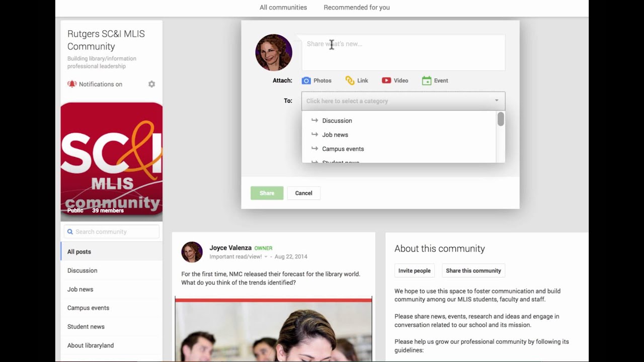Attach photos using the camera icon
This screenshot has height=362, width=644.
[x=306, y=80]
